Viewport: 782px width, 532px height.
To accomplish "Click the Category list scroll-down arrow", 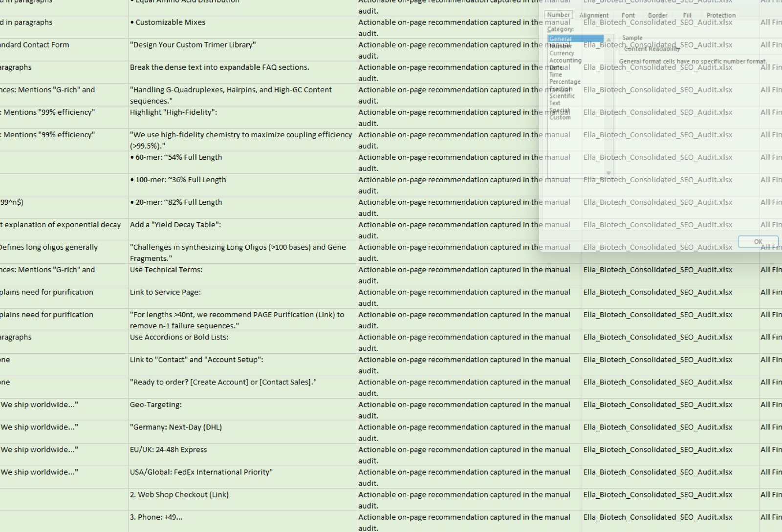I will 608,173.
